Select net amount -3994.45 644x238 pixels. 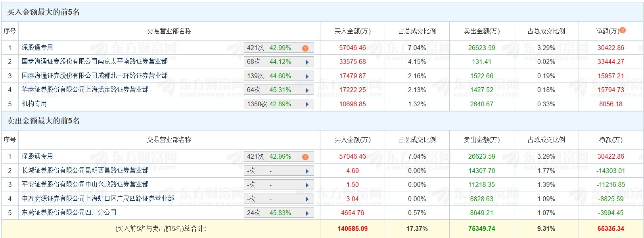611,213
